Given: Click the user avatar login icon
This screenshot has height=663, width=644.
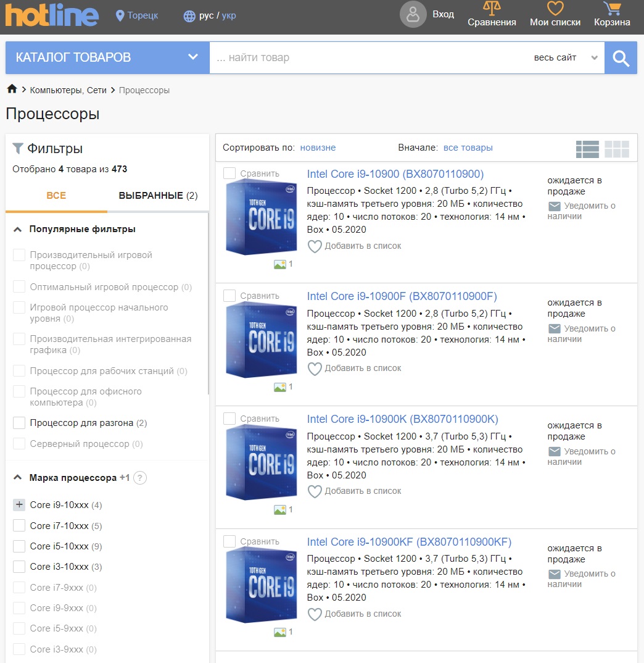Looking at the screenshot, I should [413, 14].
